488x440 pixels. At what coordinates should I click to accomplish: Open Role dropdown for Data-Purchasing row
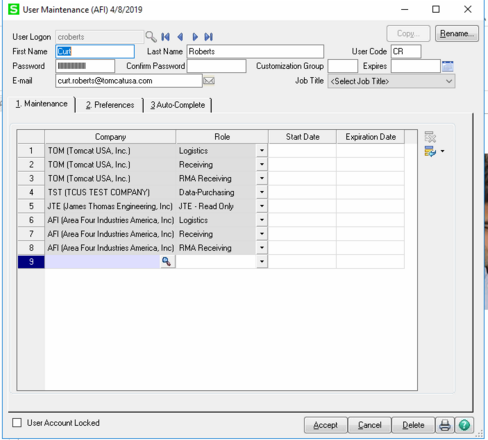(x=262, y=192)
